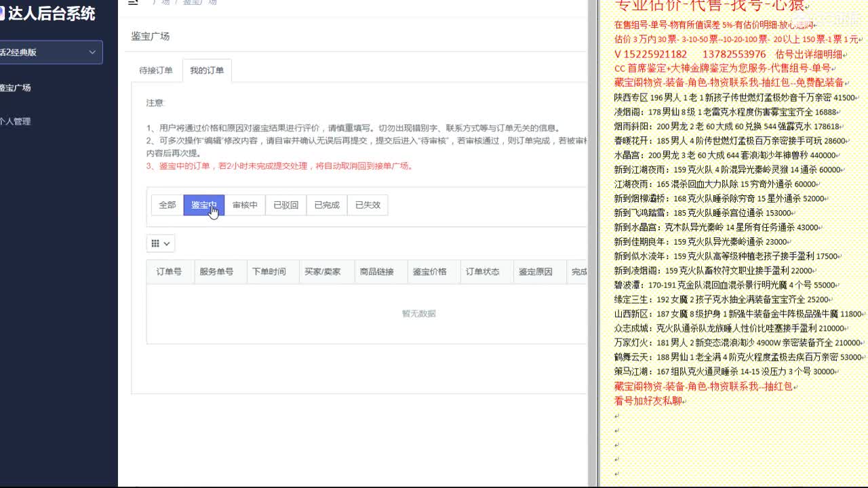Click the 山西新区 187女魔 line
Image resolution: width=868 pixels, height=488 pixels.
pos(738,314)
